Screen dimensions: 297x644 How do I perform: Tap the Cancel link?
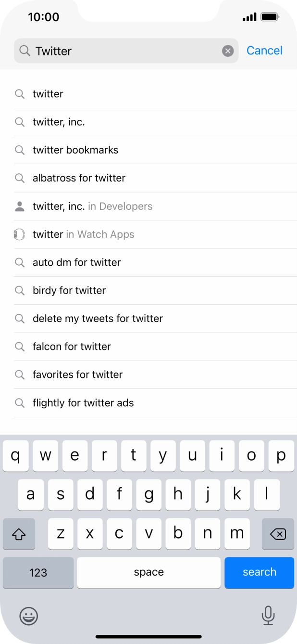tap(264, 51)
